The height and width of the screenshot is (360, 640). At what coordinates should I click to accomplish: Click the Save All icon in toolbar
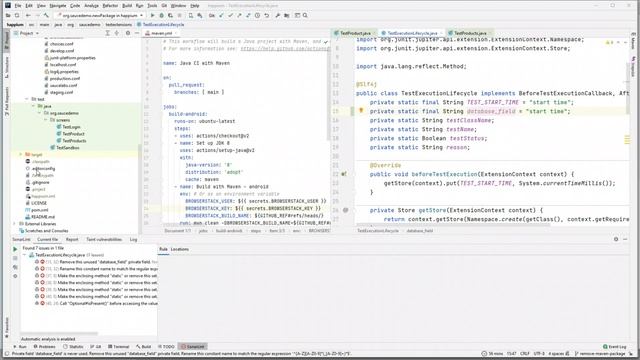click(17, 16)
